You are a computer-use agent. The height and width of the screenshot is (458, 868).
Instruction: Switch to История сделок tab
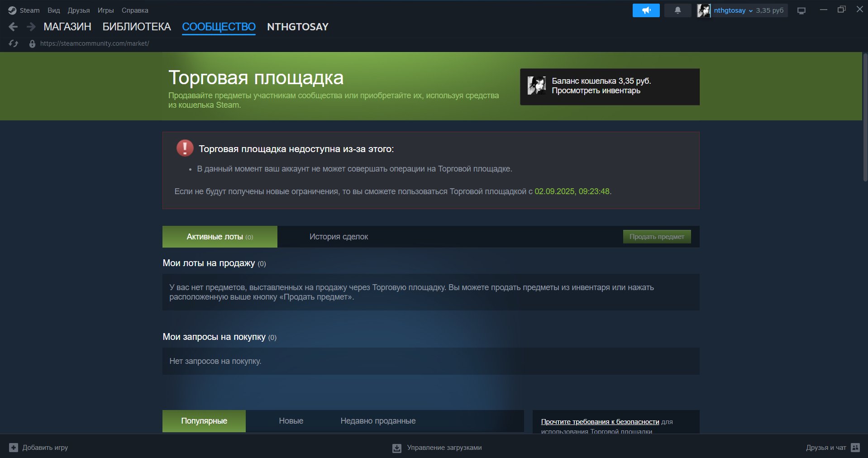339,237
